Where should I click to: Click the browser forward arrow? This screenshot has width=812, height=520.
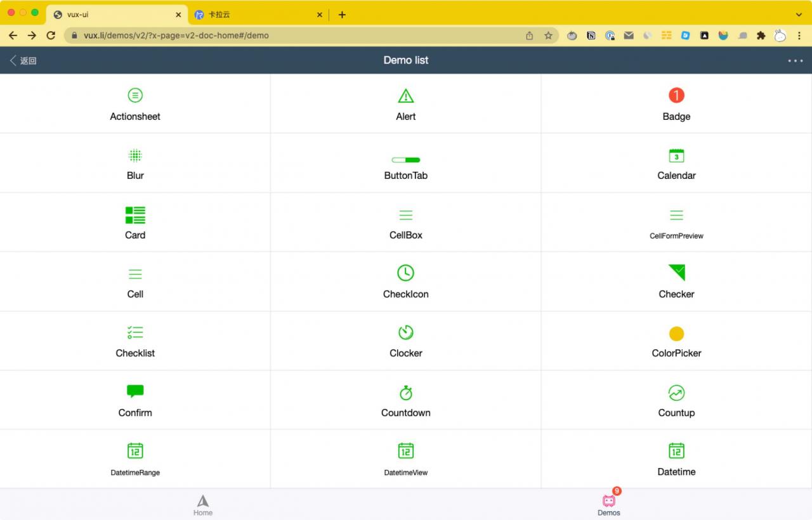tap(32, 36)
